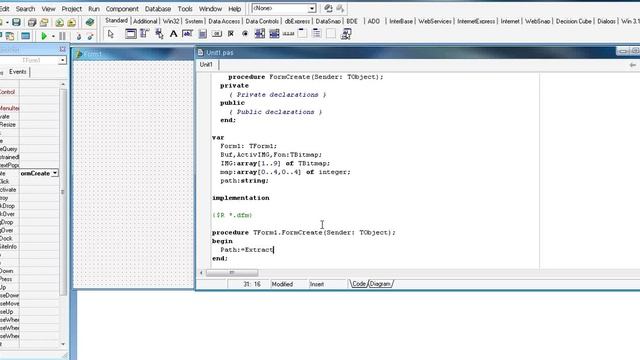
Task: Select the Unit1 editor tab
Action: (206, 64)
